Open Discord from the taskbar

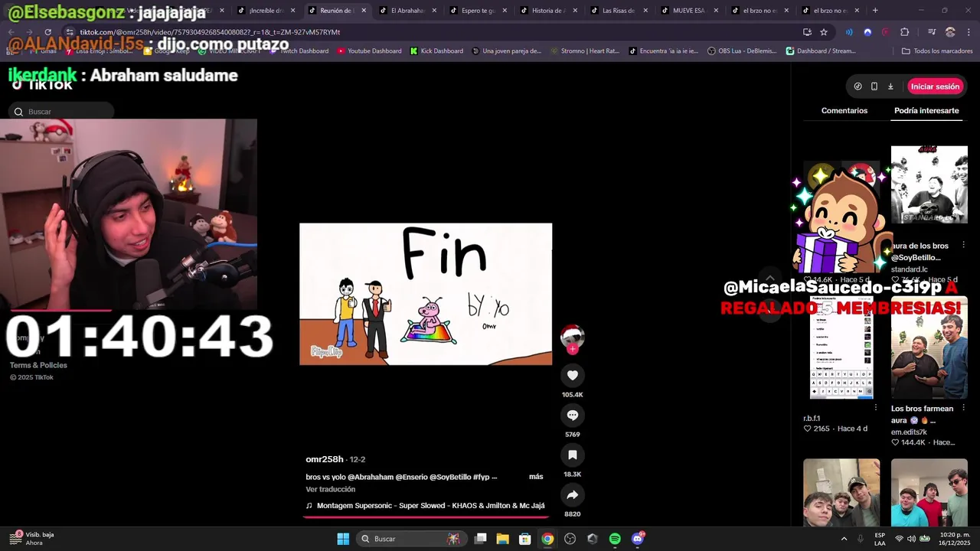pyautogui.click(x=637, y=539)
